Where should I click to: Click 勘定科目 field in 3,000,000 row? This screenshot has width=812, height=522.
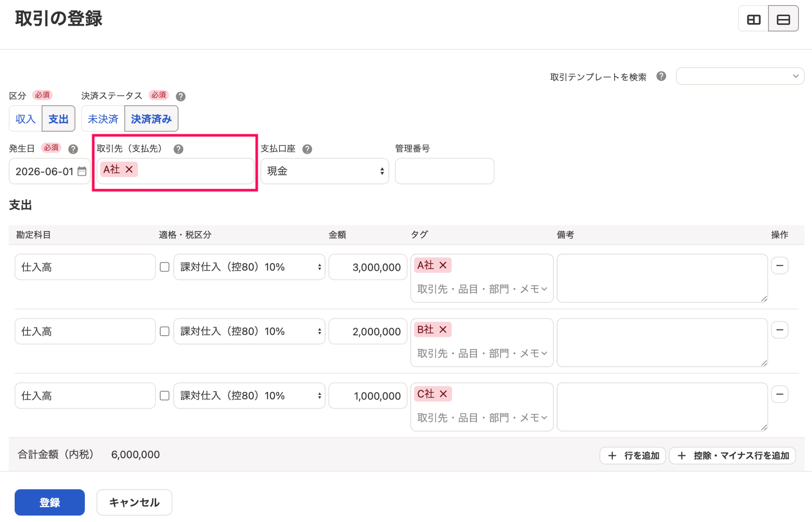pyautogui.click(x=85, y=267)
